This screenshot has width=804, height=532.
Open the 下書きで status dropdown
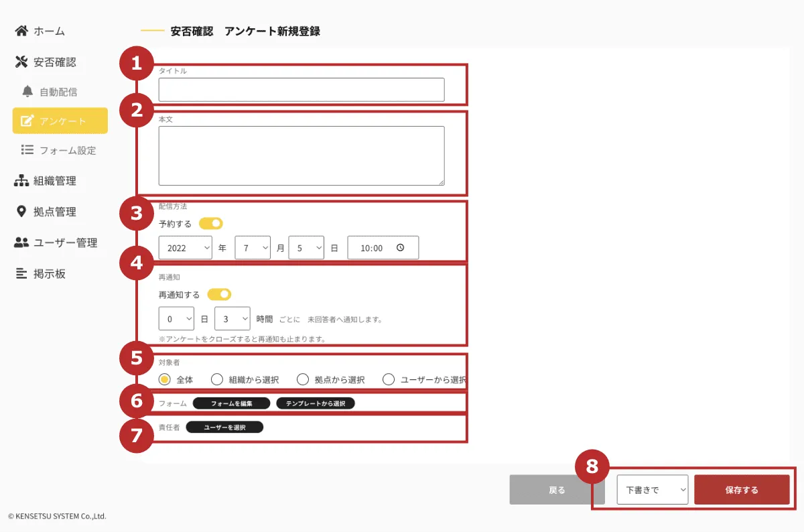click(652, 489)
